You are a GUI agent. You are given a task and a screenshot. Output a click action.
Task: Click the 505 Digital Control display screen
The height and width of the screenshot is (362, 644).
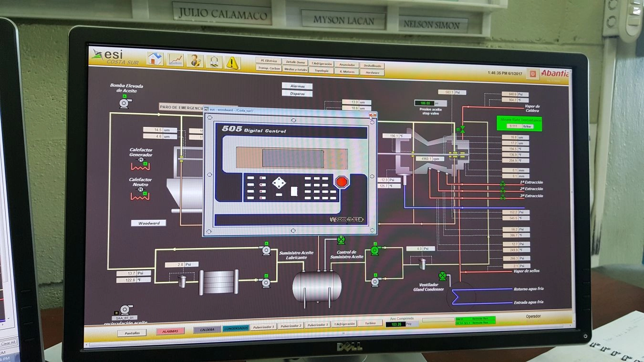292,158
